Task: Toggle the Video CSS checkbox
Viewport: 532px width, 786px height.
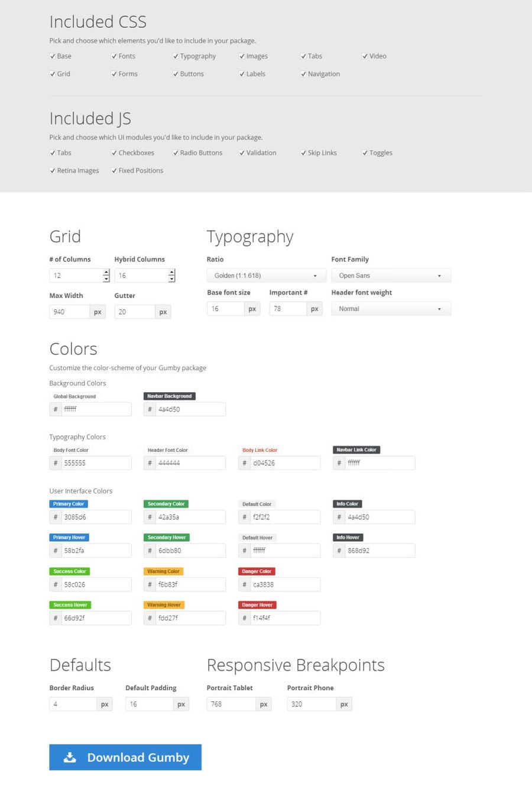Action: coord(365,56)
